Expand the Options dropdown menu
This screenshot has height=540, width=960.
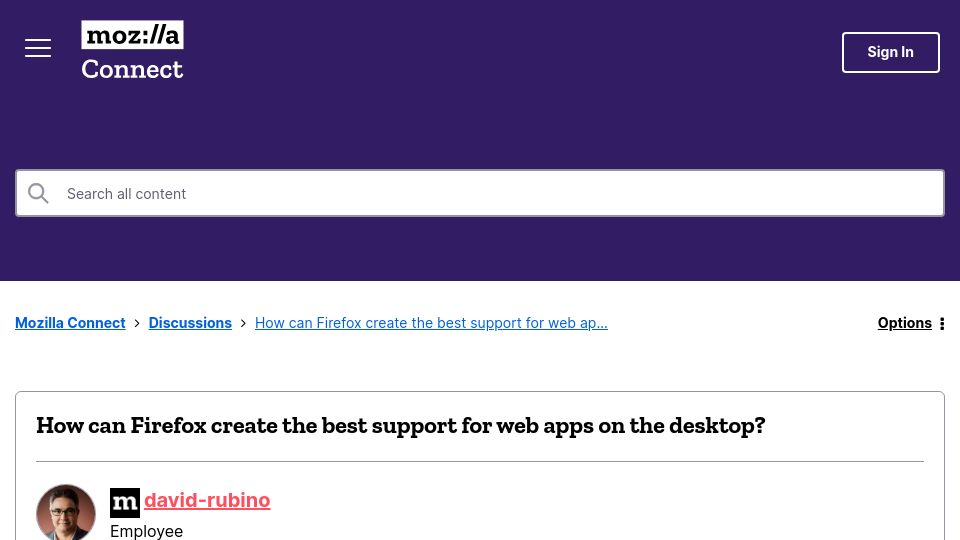(x=911, y=323)
